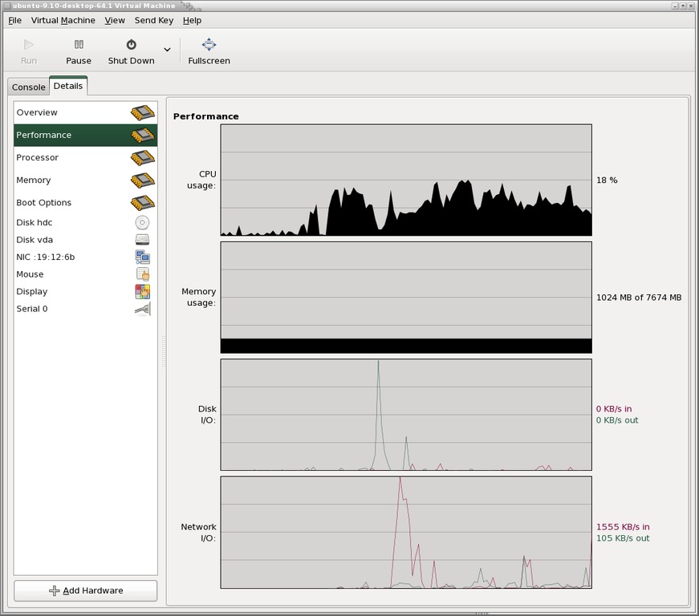Expand the Shut Down dropdown arrow
This screenshot has height=616, width=699.
(167, 50)
